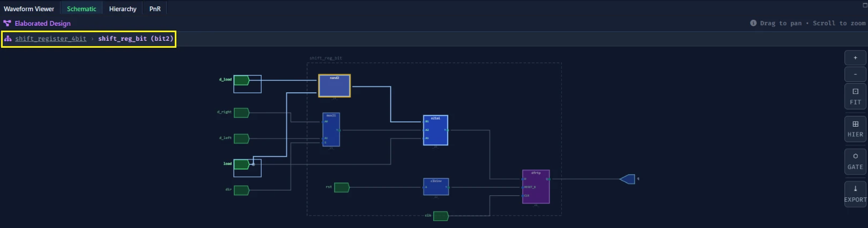Click the d_load input port
The height and width of the screenshot is (228, 868).
(x=242, y=80)
